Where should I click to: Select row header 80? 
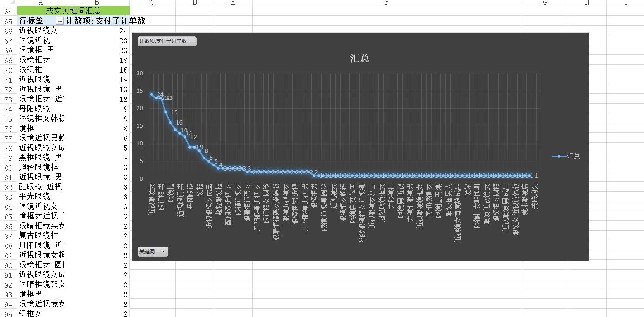pyautogui.click(x=8, y=167)
